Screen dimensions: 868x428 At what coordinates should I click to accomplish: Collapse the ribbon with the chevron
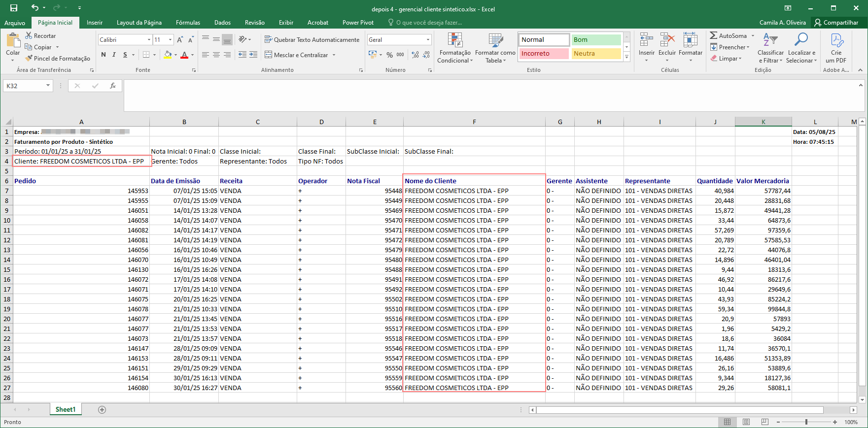pyautogui.click(x=860, y=70)
